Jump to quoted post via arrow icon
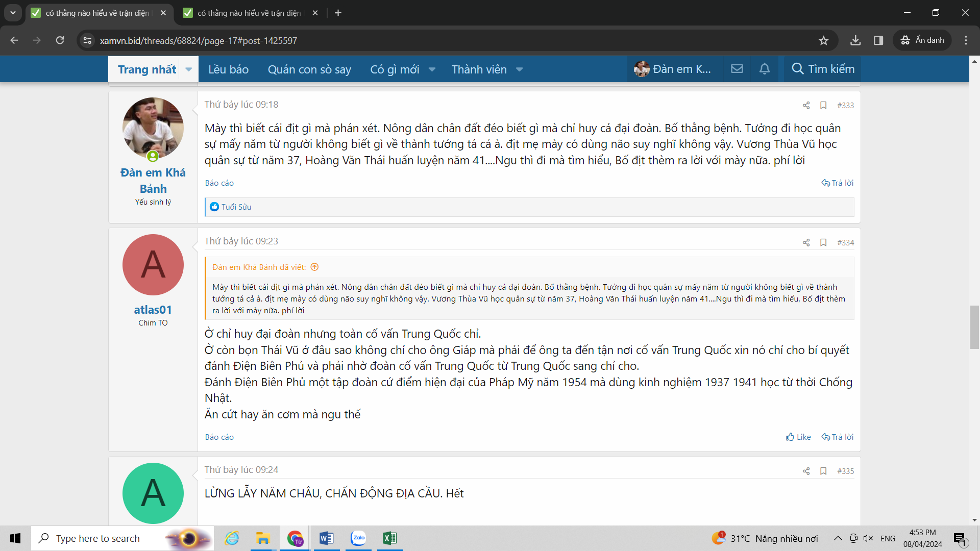 (315, 267)
